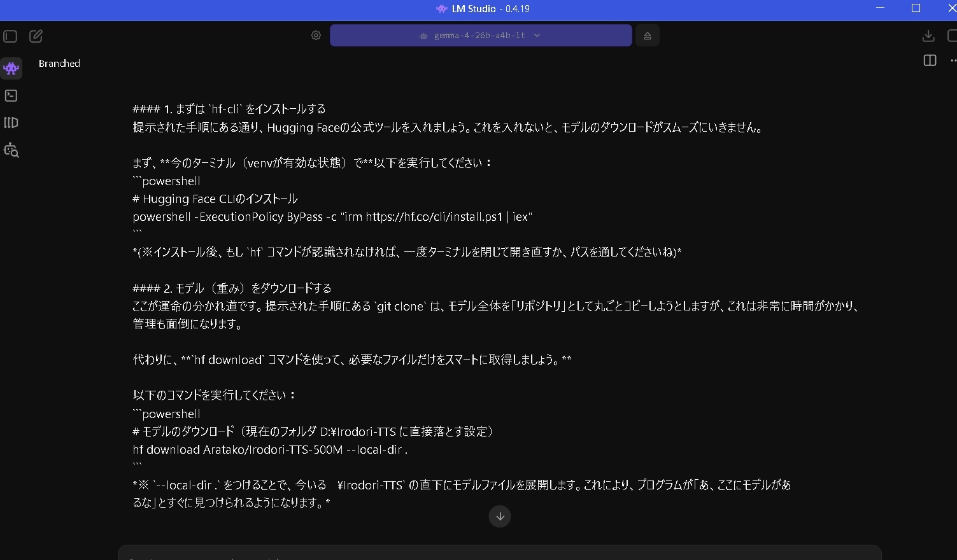Eject the loaded model
957x560 pixels.
[x=648, y=36]
